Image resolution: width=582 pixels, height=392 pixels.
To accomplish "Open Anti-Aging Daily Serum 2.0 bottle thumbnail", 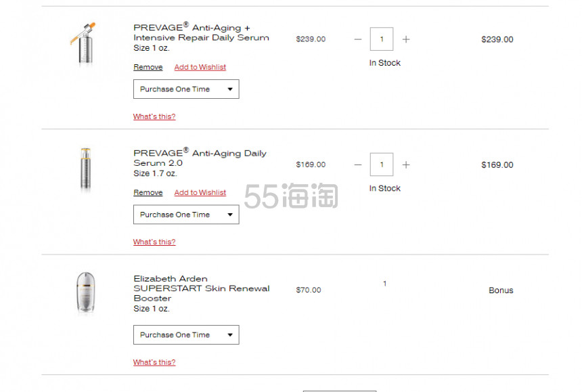I will [86, 169].
